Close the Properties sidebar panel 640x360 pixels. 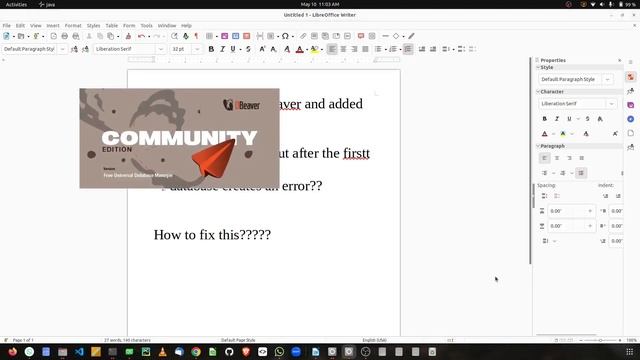click(620, 60)
